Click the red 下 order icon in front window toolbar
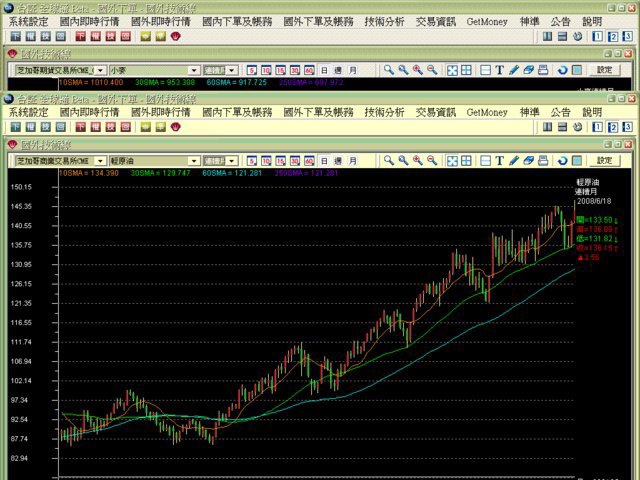Image resolution: width=640 pixels, height=480 pixels. [80, 127]
